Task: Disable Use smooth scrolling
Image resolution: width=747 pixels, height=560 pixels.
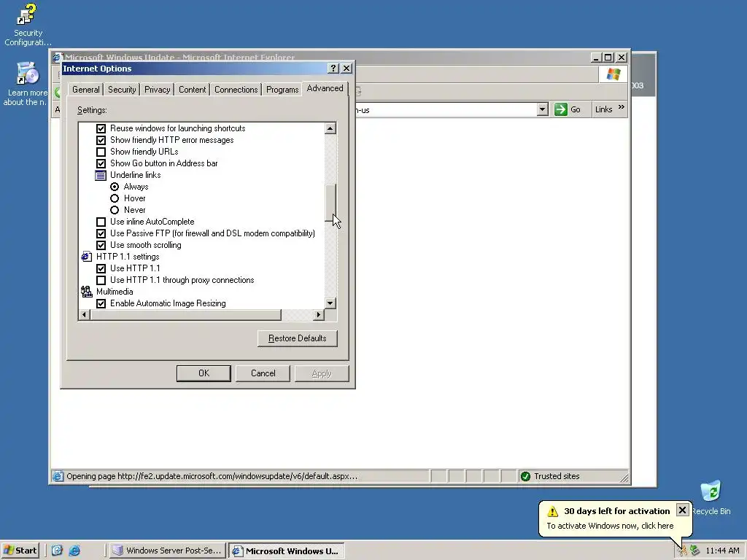Action: tap(101, 245)
